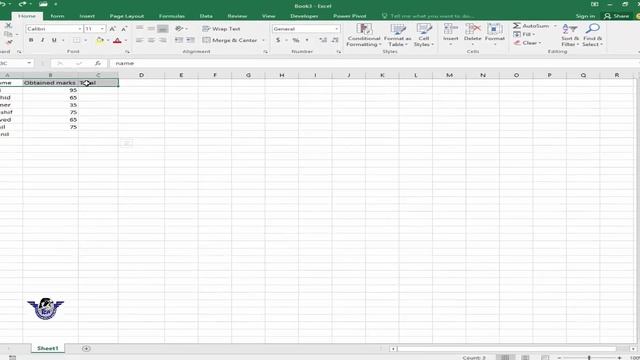Select Sheet1 tab
640x360 pixels.
point(48,348)
